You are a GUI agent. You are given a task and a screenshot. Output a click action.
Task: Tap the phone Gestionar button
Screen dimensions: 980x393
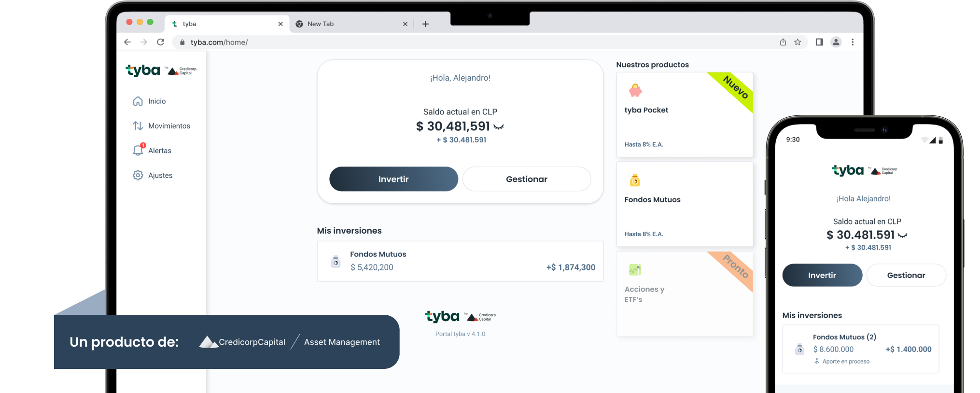tap(906, 275)
